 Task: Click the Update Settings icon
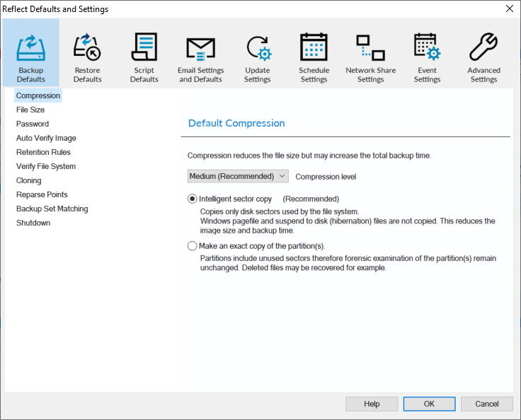click(258, 48)
